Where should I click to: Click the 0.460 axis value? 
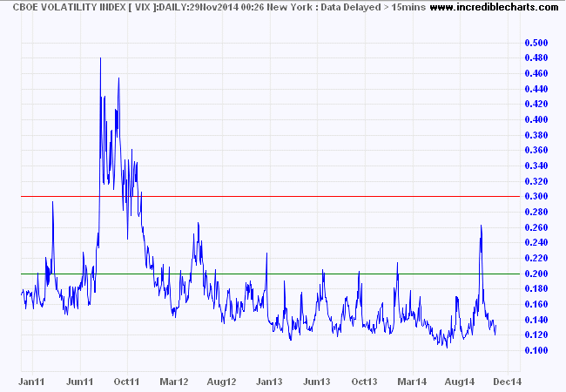click(536, 73)
